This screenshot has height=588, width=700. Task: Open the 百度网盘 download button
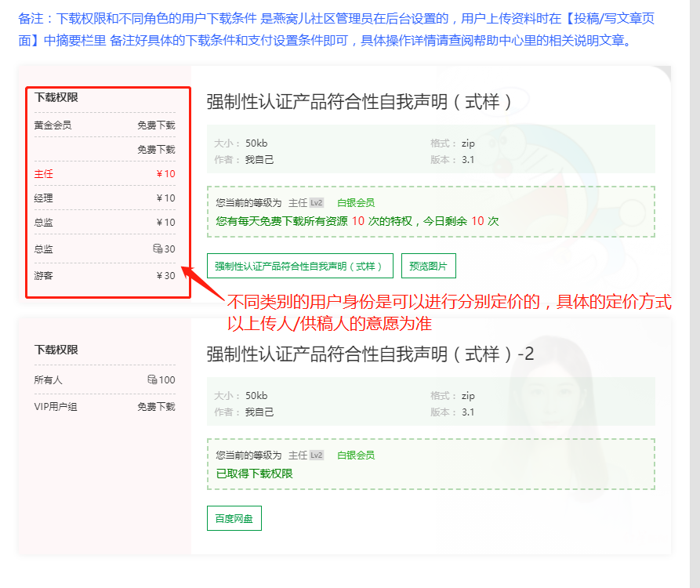[234, 518]
